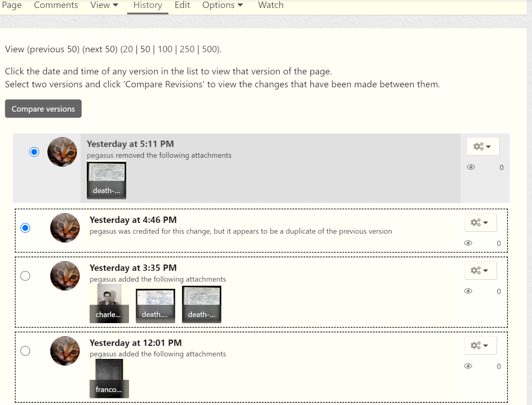Click pegasus avatar on 5:11 PM version
This screenshot has height=405, width=532.
(x=62, y=152)
